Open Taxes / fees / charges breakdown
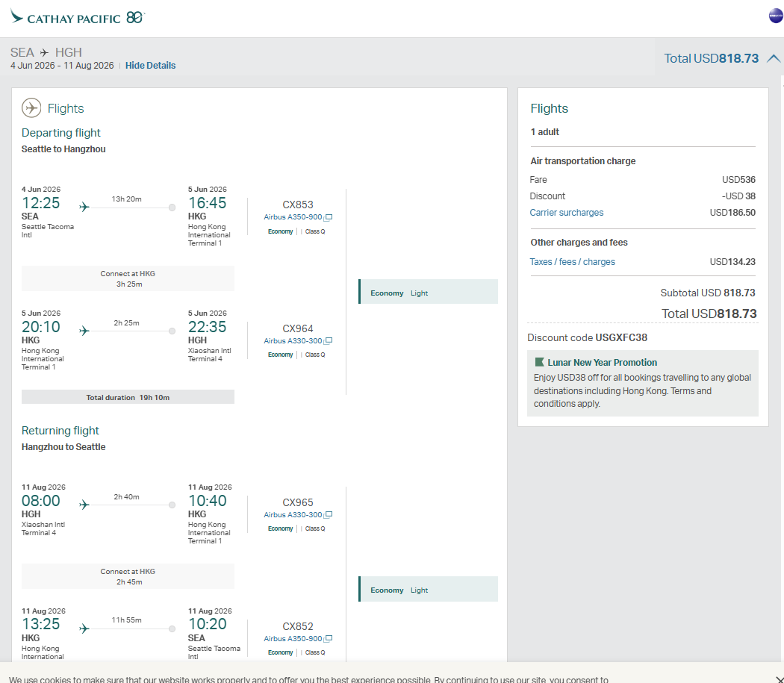784x683 pixels. pyautogui.click(x=572, y=262)
